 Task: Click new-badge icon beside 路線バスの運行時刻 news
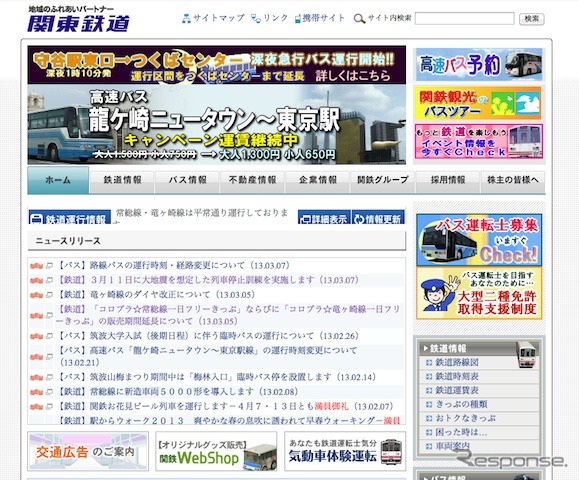[37, 266]
